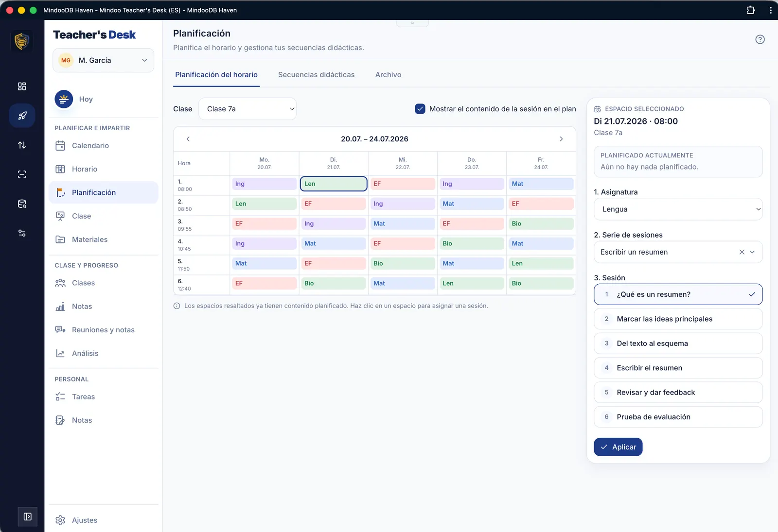Open the Clase 7a dropdown
Image resolution: width=778 pixels, height=532 pixels.
click(247, 109)
